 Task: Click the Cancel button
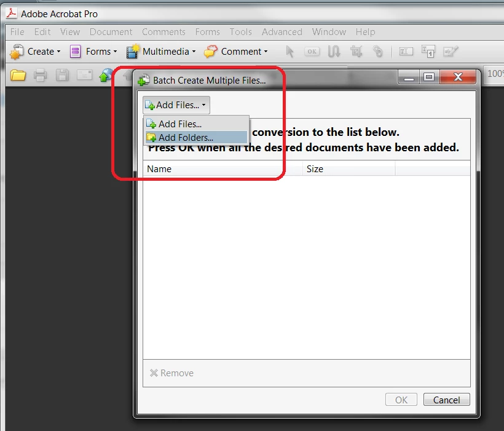pos(446,400)
